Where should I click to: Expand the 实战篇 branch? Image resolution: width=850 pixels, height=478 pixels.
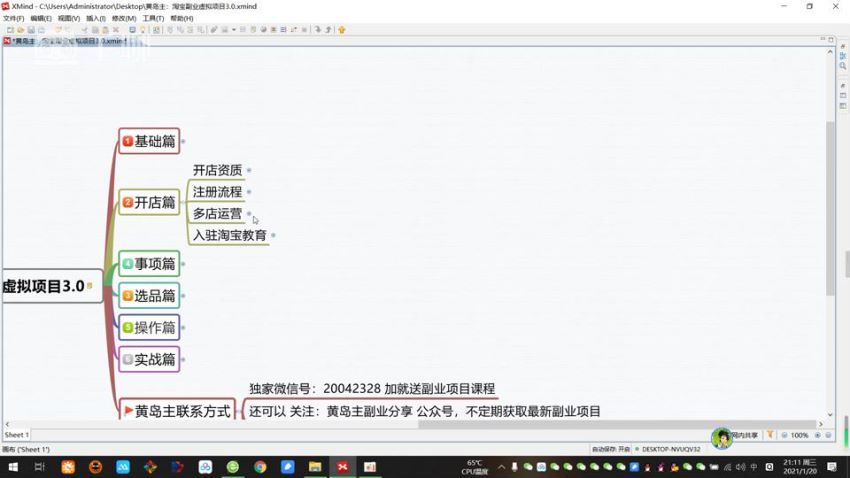click(183, 359)
